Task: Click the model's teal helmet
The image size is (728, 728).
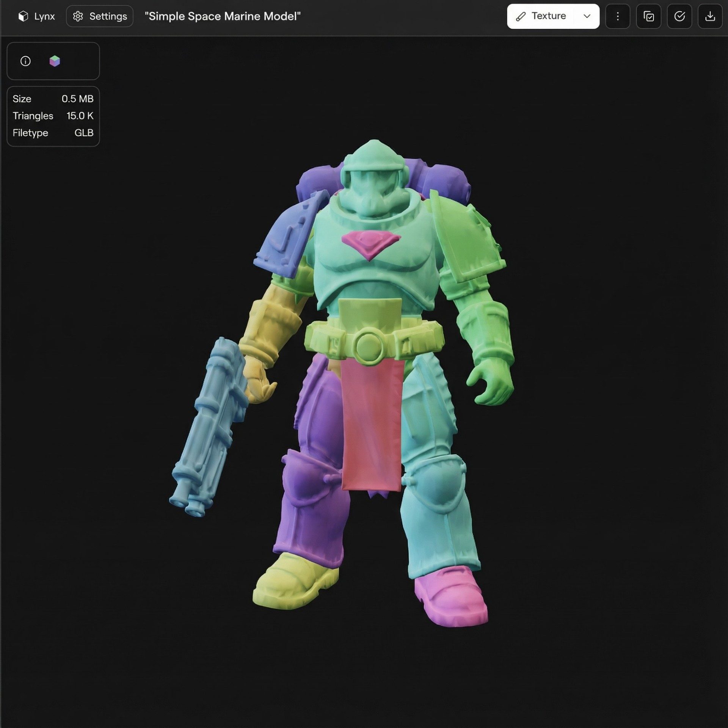Action: click(373, 178)
